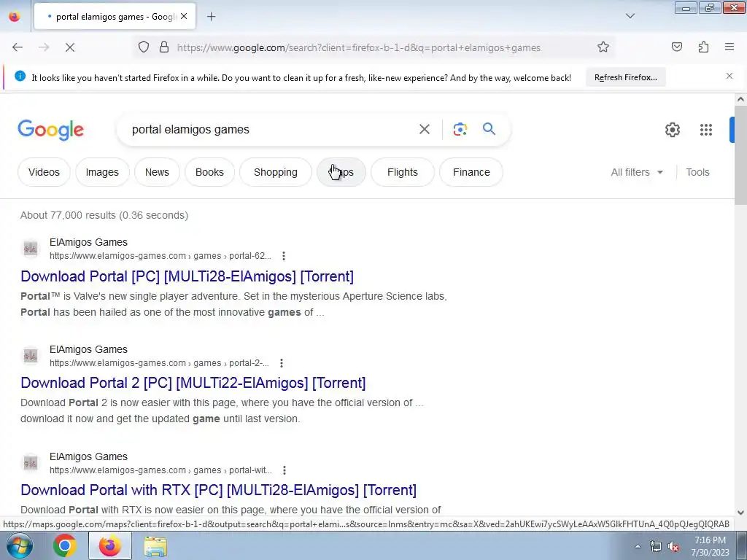Click the vertical scrollbar down arrow

740,513
